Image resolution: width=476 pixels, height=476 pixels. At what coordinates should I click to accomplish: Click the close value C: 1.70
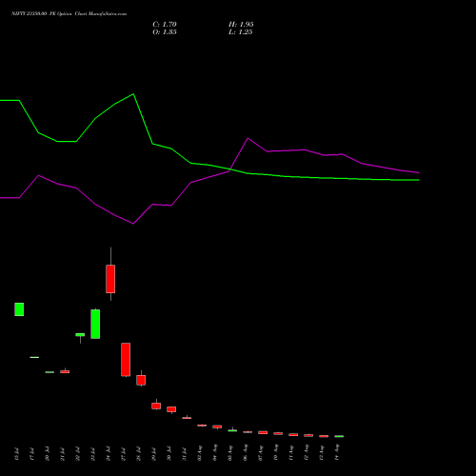click(x=165, y=25)
